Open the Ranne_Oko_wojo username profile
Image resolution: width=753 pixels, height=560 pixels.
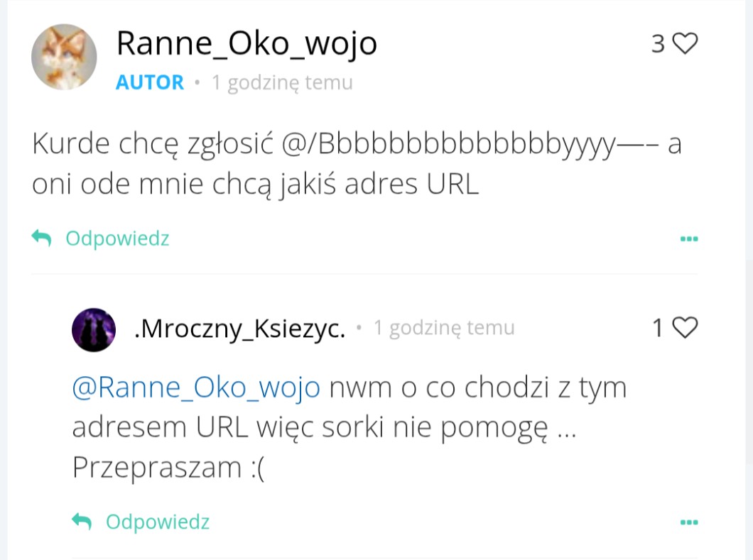[247, 44]
